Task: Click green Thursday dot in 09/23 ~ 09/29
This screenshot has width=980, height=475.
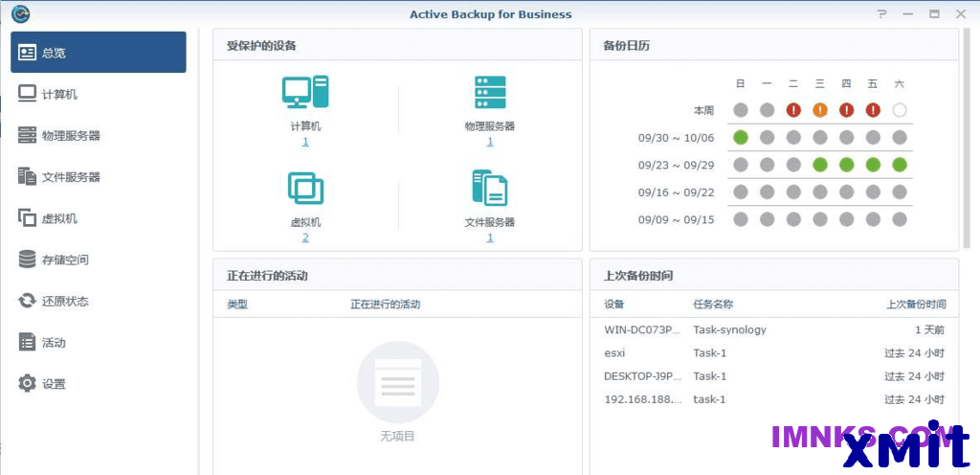Action: (x=846, y=165)
